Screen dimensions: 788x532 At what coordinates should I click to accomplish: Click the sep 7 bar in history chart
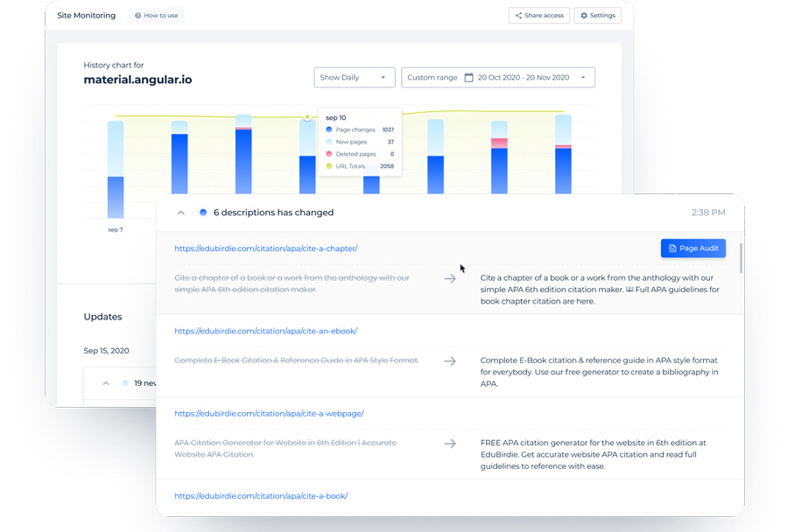(116, 175)
